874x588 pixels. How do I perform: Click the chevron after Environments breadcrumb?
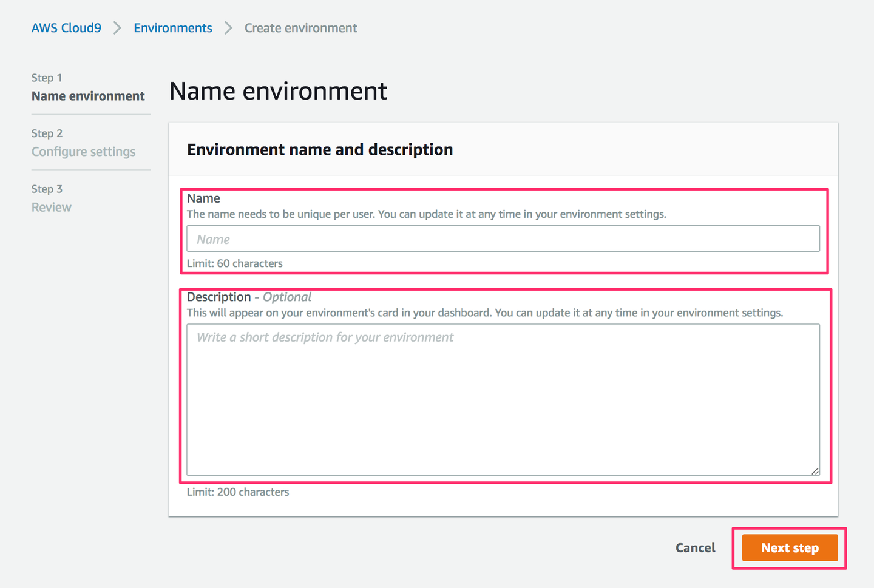[x=228, y=28]
